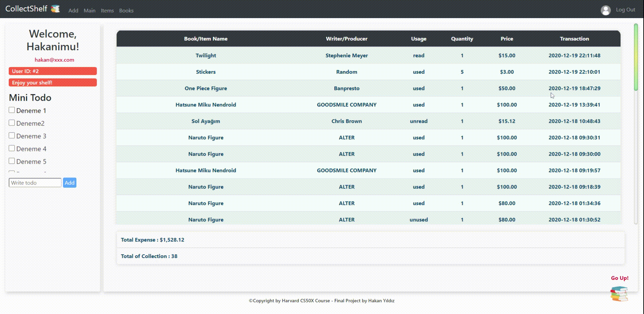Click the Quantity column header
Viewport: 644px width, 314px height.
point(462,39)
